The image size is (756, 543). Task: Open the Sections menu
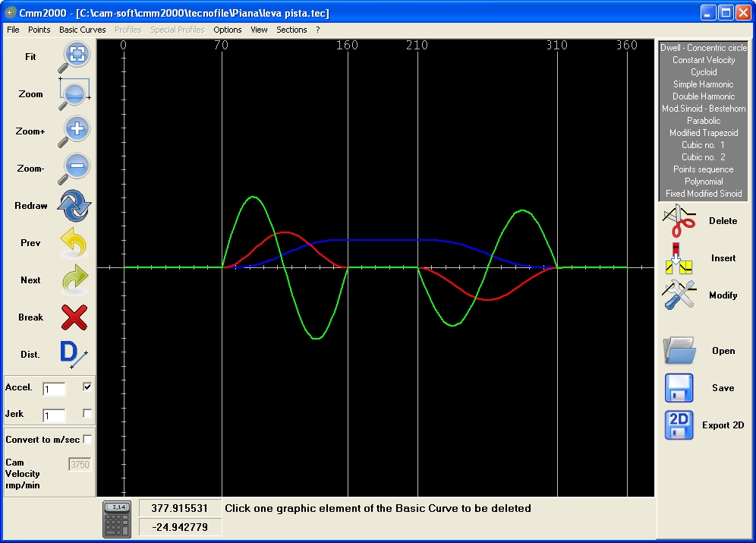[291, 30]
